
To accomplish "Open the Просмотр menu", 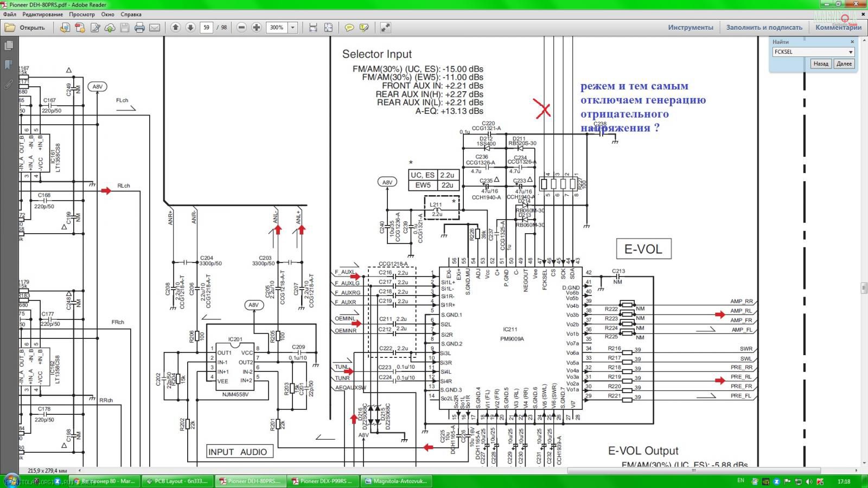I will [82, 15].
